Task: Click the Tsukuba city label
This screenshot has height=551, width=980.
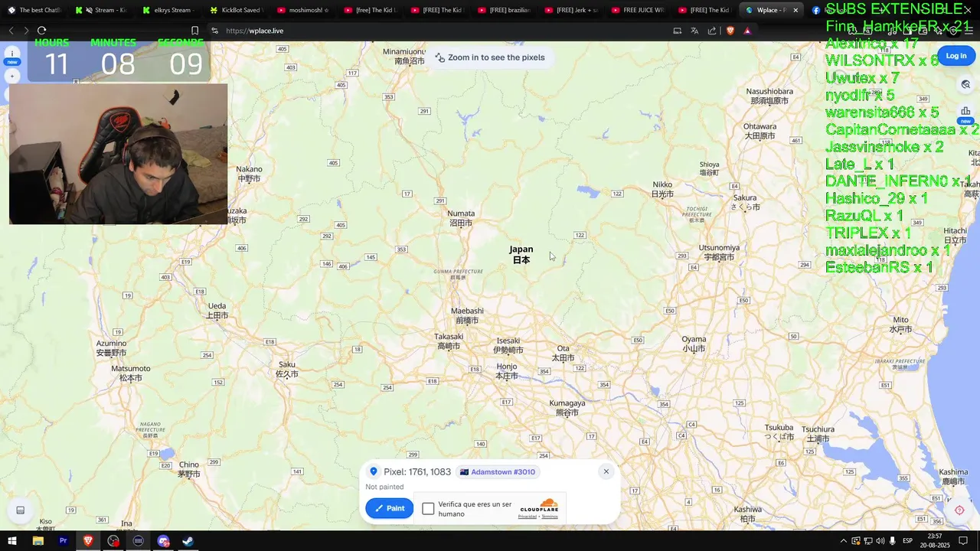Action: tap(779, 432)
